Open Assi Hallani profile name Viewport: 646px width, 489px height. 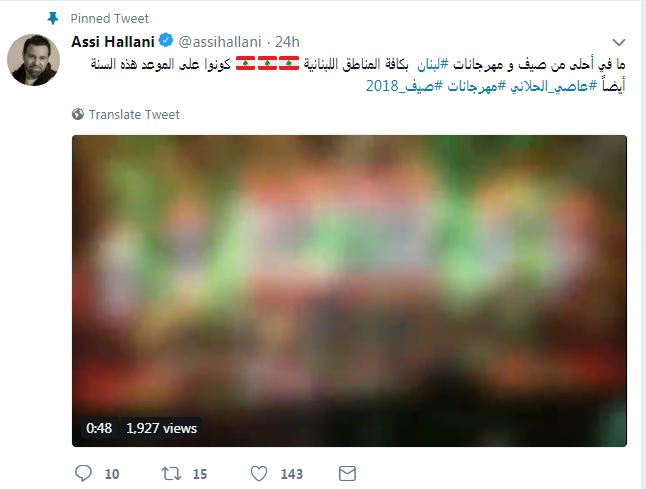(x=113, y=42)
